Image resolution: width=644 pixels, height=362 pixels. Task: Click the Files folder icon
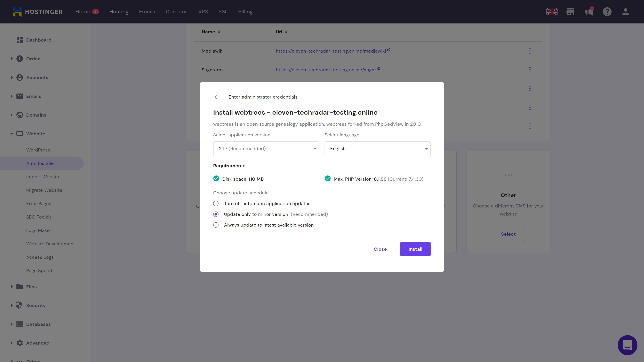[x=19, y=287]
